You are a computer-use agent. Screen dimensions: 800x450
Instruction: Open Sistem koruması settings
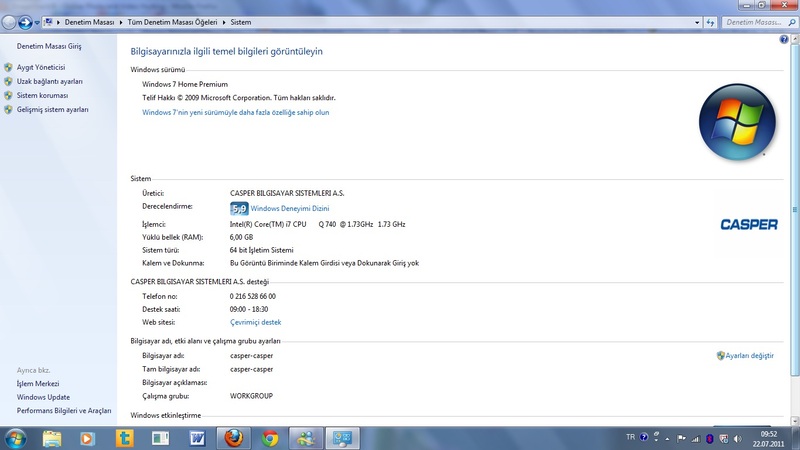[42, 95]
